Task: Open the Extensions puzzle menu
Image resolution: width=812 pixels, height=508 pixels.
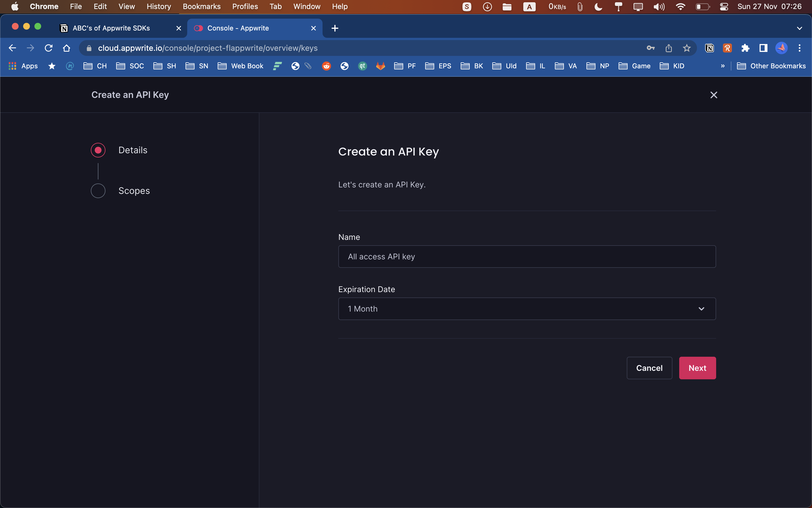Action: (x=745, y=48)
